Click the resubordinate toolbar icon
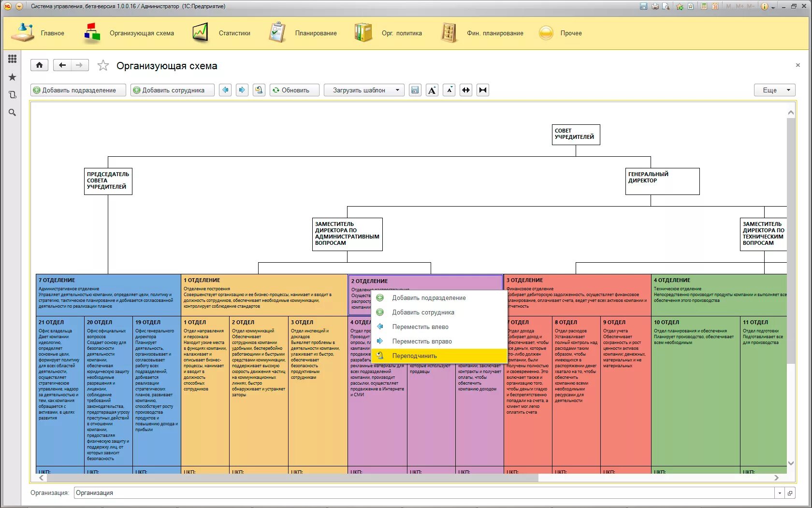This screenshot has height=508, width=812. pyautogui.click(x=259, y=90)
